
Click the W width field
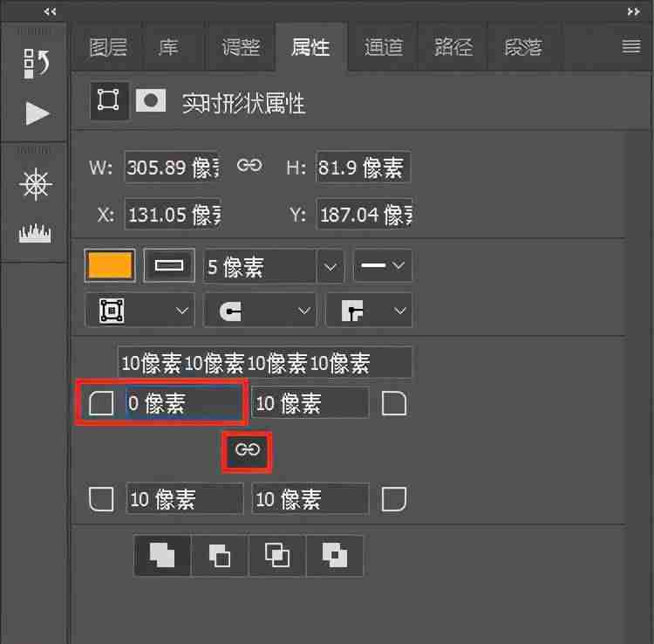pos(174,167)
